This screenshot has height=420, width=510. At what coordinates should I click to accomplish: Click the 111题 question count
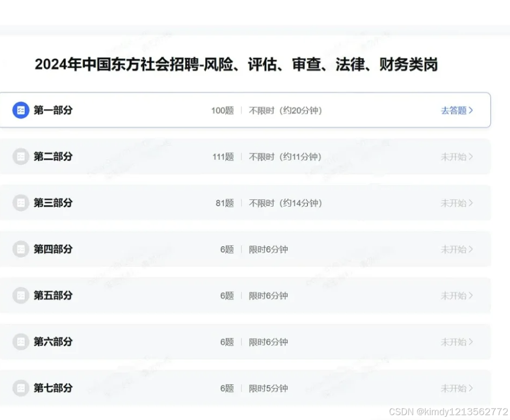(x=223, y=157)
